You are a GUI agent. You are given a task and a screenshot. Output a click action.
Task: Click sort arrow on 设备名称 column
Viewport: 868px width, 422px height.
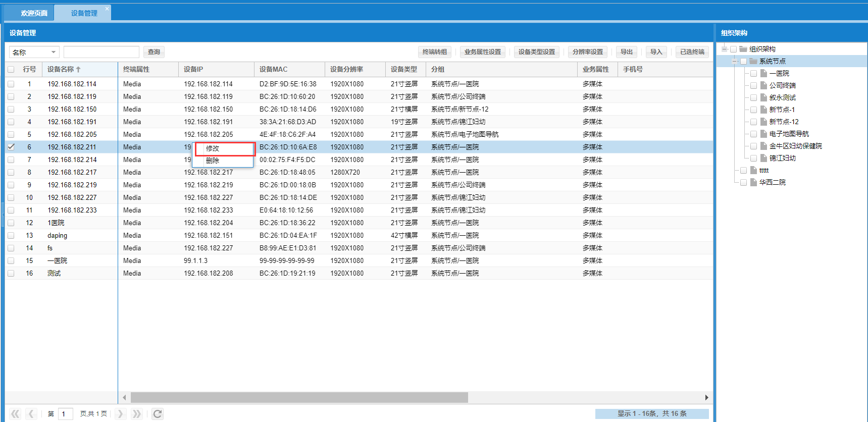tap(78, 70)
